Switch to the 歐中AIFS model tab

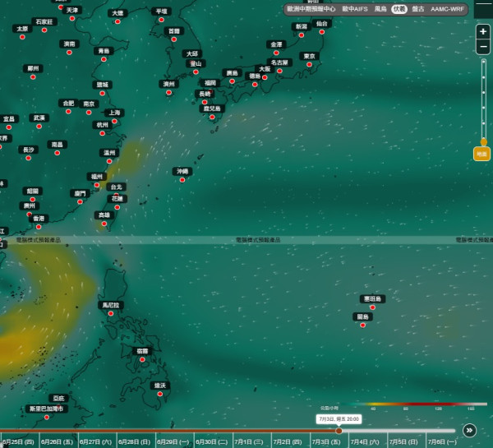[355, 9]
